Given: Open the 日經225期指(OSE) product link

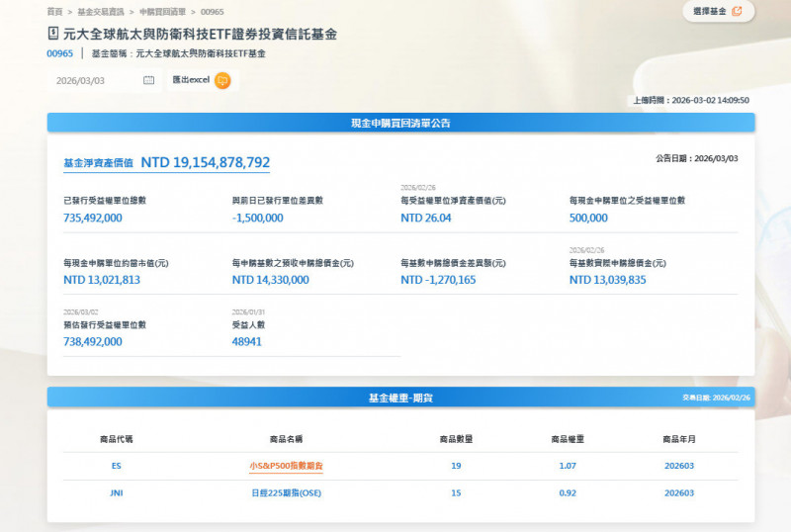Looking at the screenshot, I should pos(286,493).
